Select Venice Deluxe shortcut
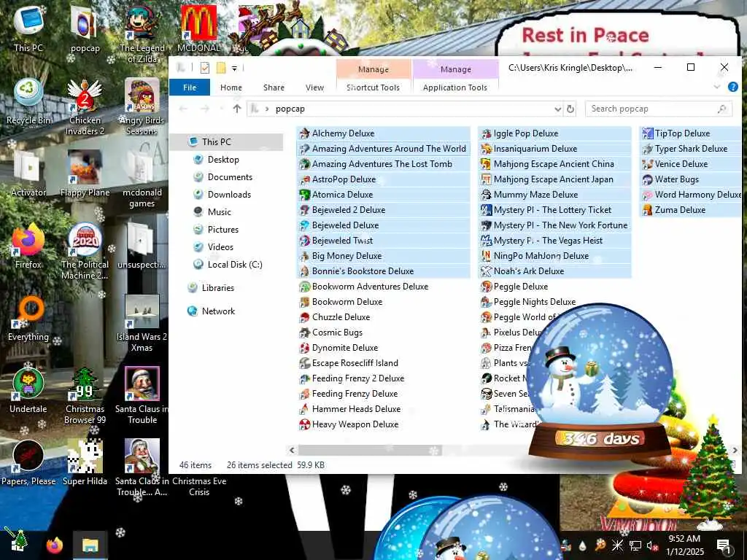This screenshot has height=560, width=747. pyautogui.click(x=675, y=164)
